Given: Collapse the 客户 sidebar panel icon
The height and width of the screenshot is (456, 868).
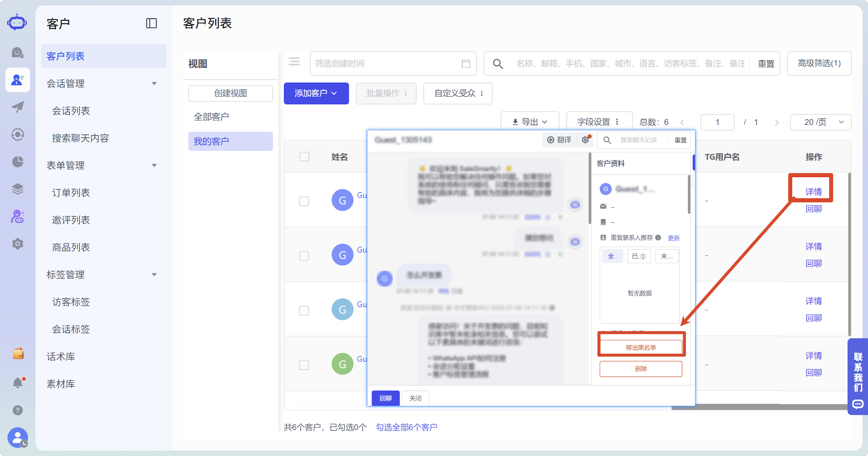Looking at the screenshot, I should 151,23.
